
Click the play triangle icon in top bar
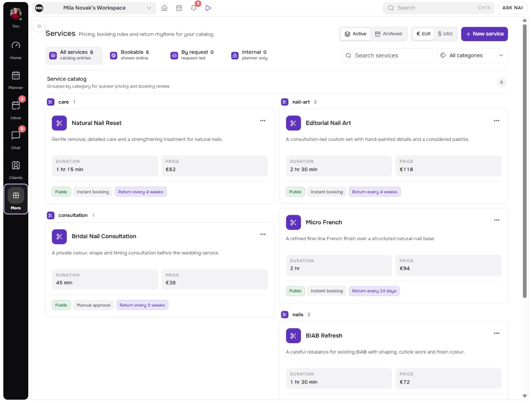point(208,8)
